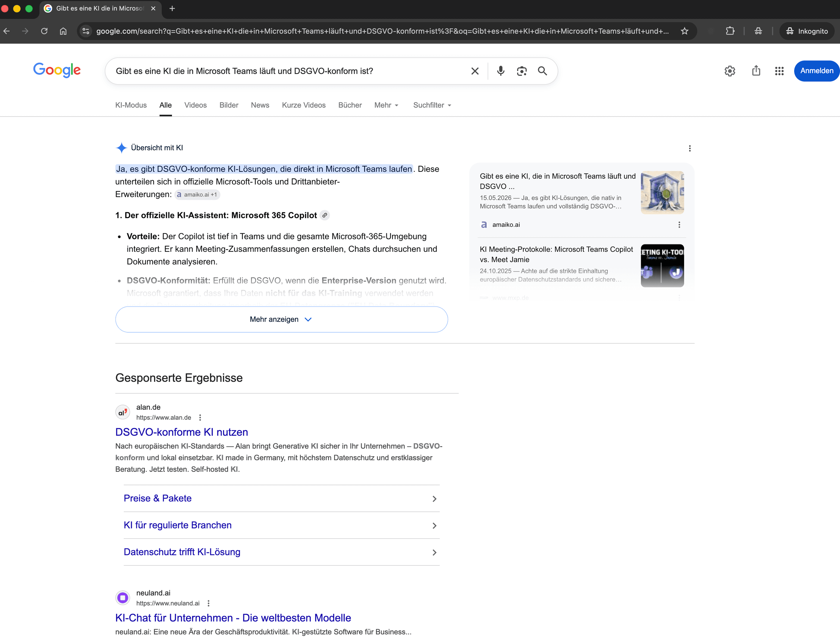This screenshot has height=642, width=840.
Task: Open quick settings gear icon
Action: coord(730,71)
